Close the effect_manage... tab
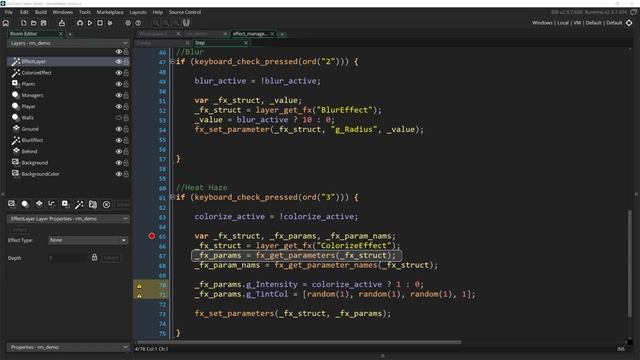The width and height of the screenshot is (640, 360). click(272, 34)
